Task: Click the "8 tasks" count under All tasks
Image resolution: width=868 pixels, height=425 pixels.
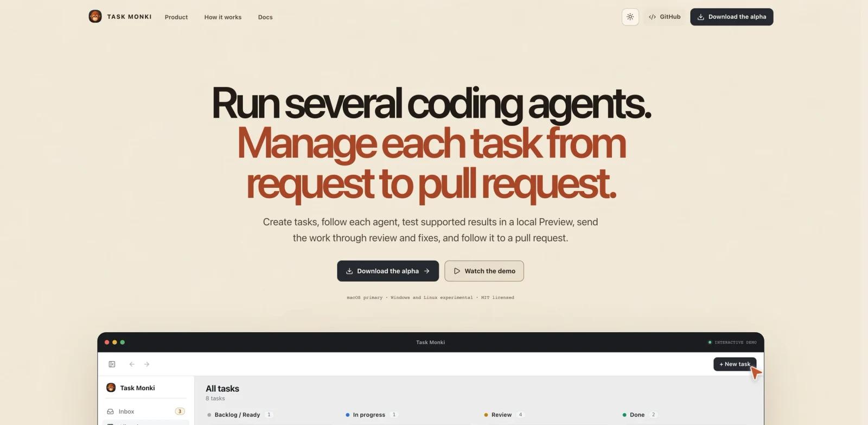Action: pos(215,398)
